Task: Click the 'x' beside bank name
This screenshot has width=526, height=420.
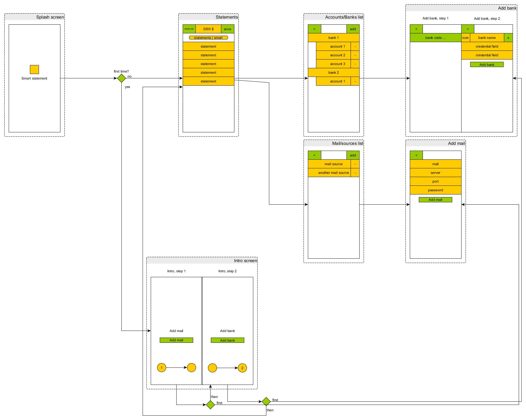Action: coord(508,38)
